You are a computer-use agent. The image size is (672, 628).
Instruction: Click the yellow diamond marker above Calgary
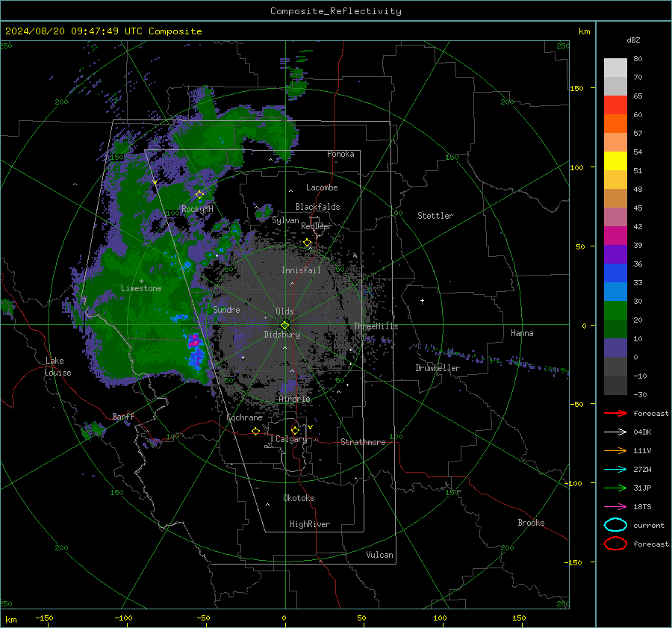coord(295,430)
